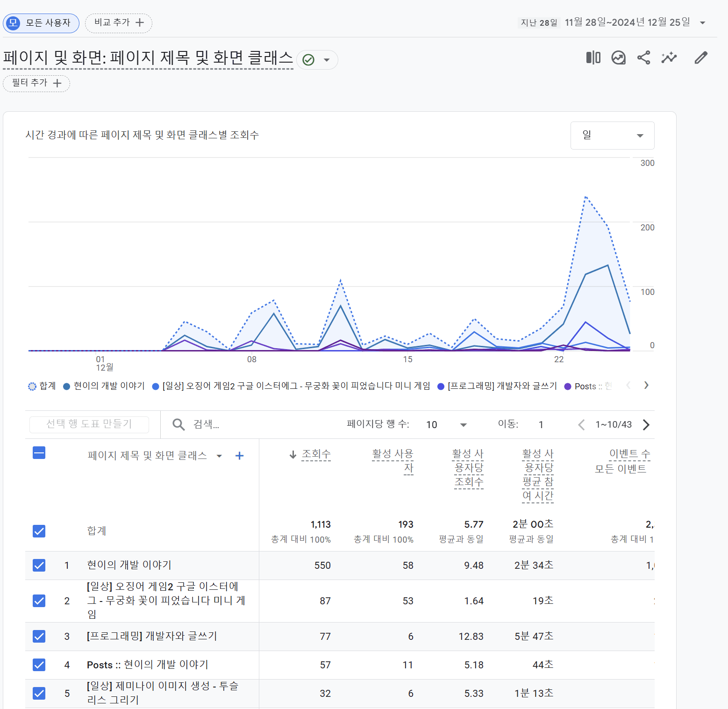Screen dimensions: 728x709
Task: Uncheck the 제미나이 이미지 생성 row checkbox
Action: (39, 693)
